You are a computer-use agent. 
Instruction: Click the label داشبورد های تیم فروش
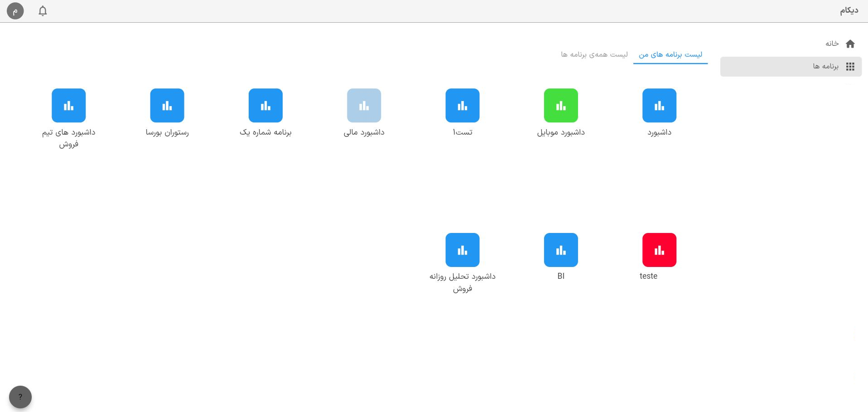68,138
